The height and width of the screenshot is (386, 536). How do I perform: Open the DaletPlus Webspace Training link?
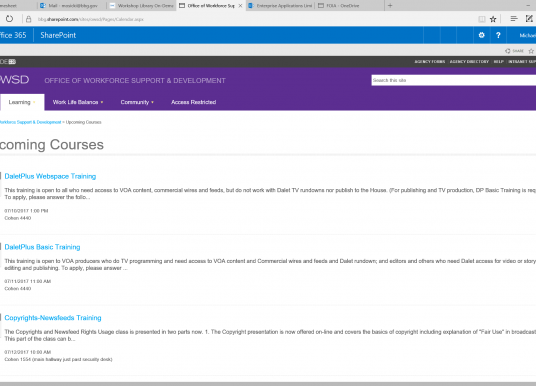50,176
